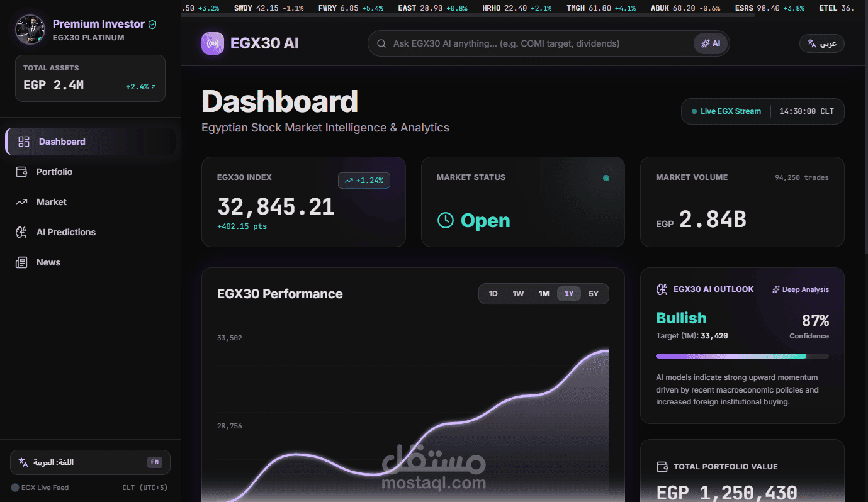Click the translate icon beside عربي
The width and height of the screenshot is (868, 502).
pyautogui.click(x=812, y=43)
